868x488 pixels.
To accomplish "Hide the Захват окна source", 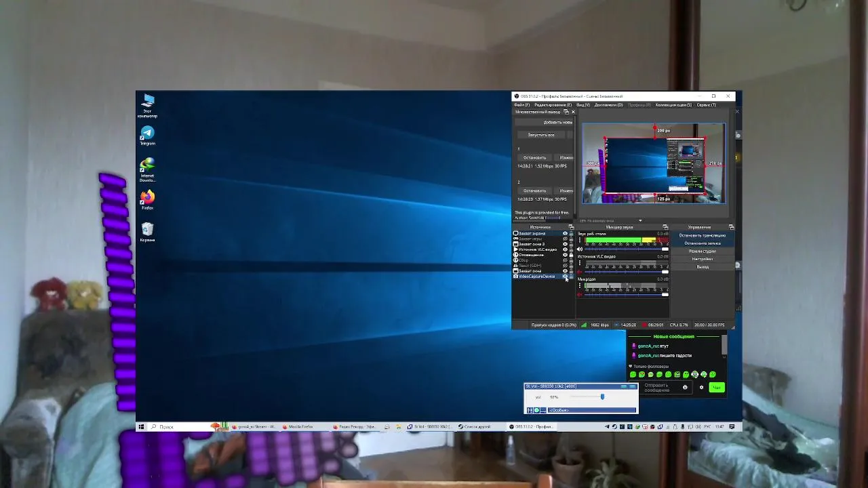I will [x=565, y=271].
